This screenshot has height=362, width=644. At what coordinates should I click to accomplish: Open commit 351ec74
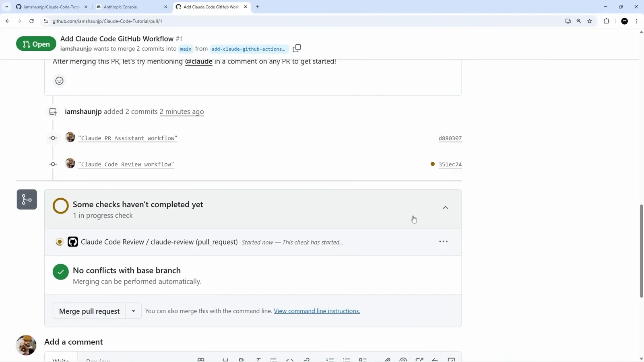[x=450, y=164]
